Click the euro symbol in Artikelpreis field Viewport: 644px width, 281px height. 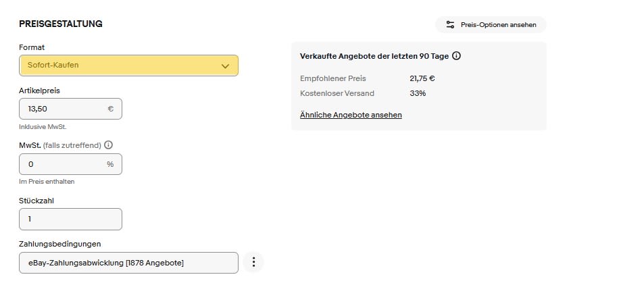point(110,109)
